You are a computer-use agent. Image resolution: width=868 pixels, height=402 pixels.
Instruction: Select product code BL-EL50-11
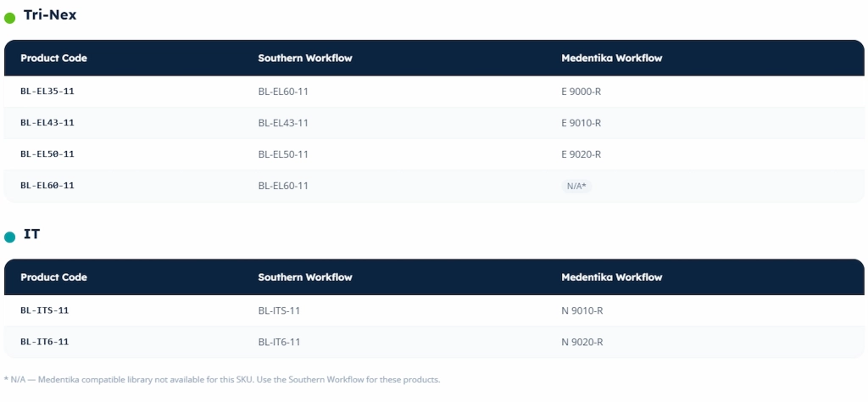click(47, 154)
